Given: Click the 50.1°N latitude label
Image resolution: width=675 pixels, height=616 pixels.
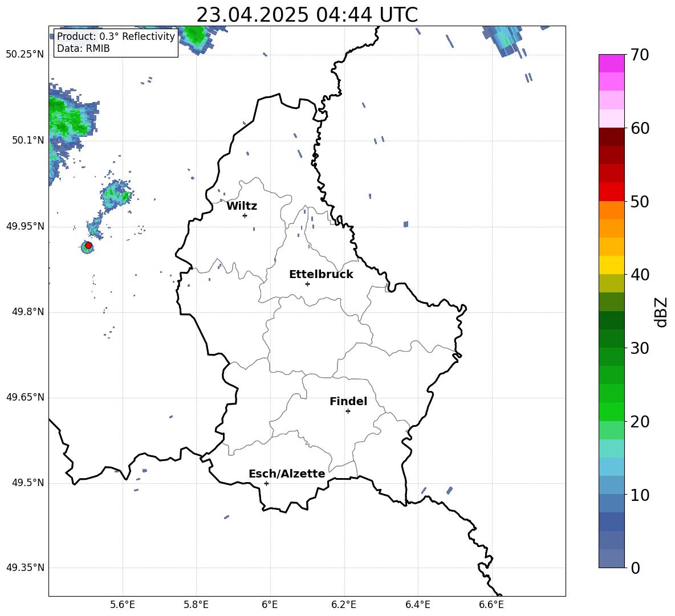Looking at the screenshot, I should (28, 140).
